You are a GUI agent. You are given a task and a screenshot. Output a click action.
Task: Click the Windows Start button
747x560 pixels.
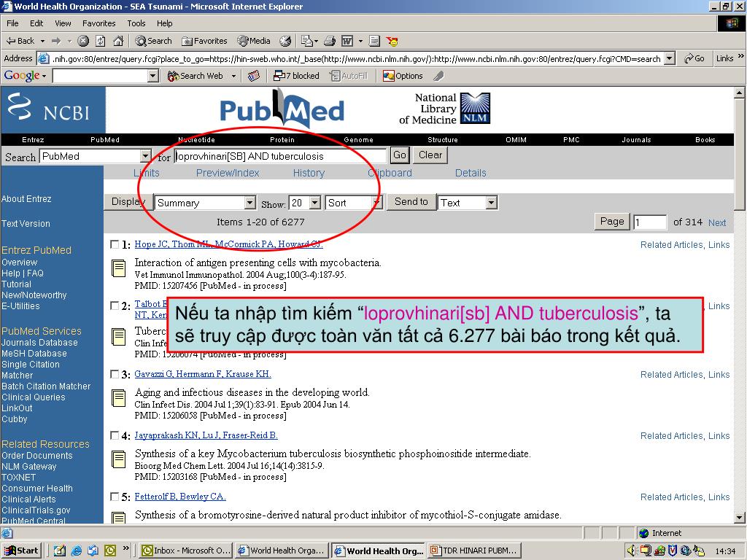21,551
